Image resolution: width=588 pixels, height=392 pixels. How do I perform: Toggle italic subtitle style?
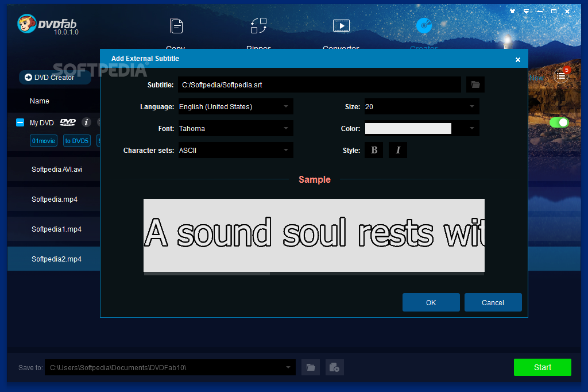click(x=398, y=150)
